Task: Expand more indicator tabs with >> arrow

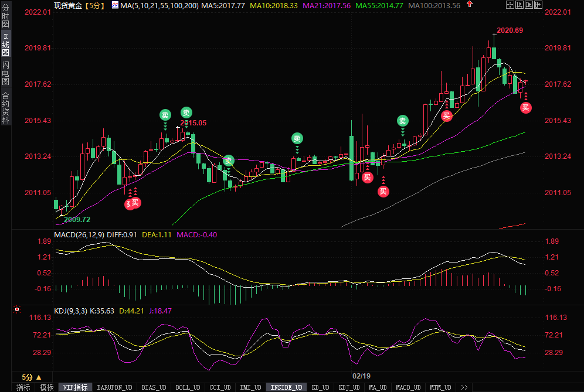Action: click(464, 387)
